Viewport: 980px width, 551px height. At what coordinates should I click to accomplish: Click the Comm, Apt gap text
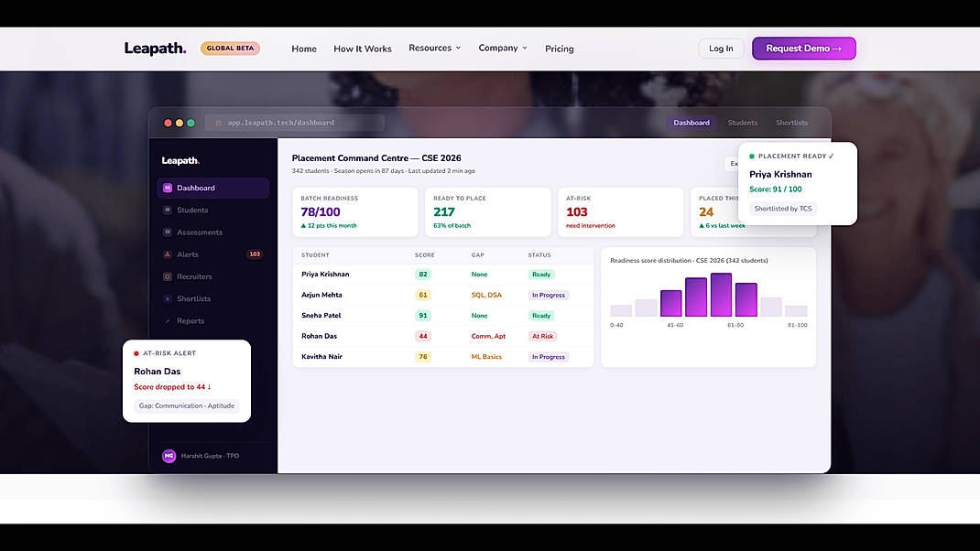coord(488,336)
